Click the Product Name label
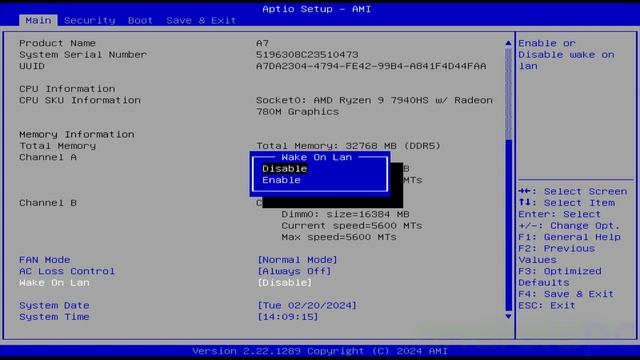 (x=57, y=43)
